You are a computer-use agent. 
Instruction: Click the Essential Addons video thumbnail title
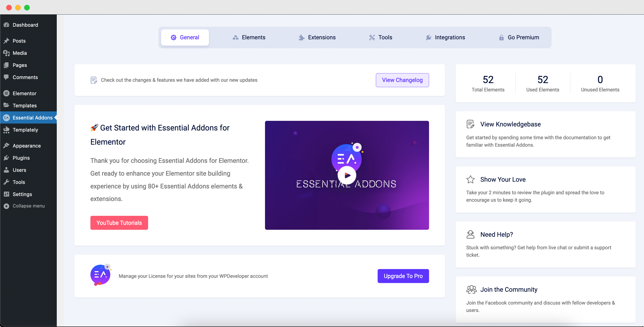(346, 184)
